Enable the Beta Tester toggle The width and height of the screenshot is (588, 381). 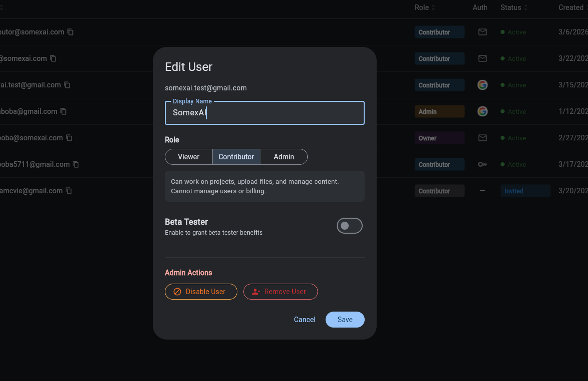pos(349,225)
